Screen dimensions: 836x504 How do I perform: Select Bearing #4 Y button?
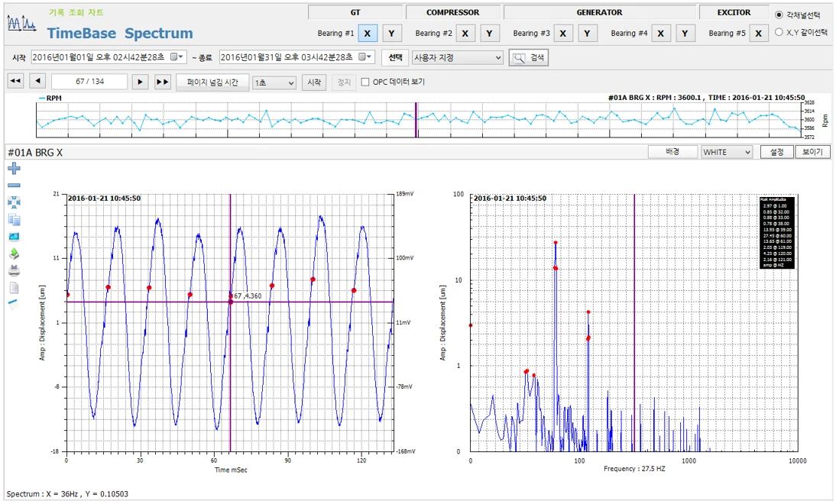[x=685, y=33]
